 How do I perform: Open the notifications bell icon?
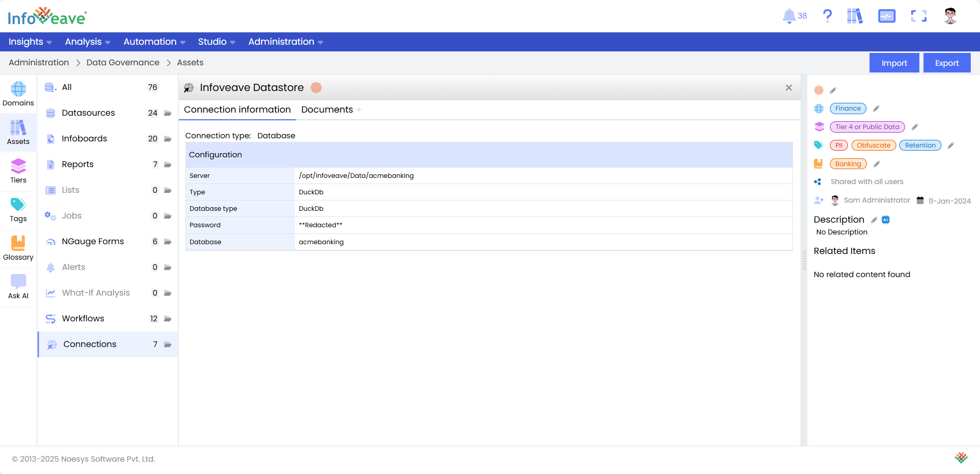[789, 16]
